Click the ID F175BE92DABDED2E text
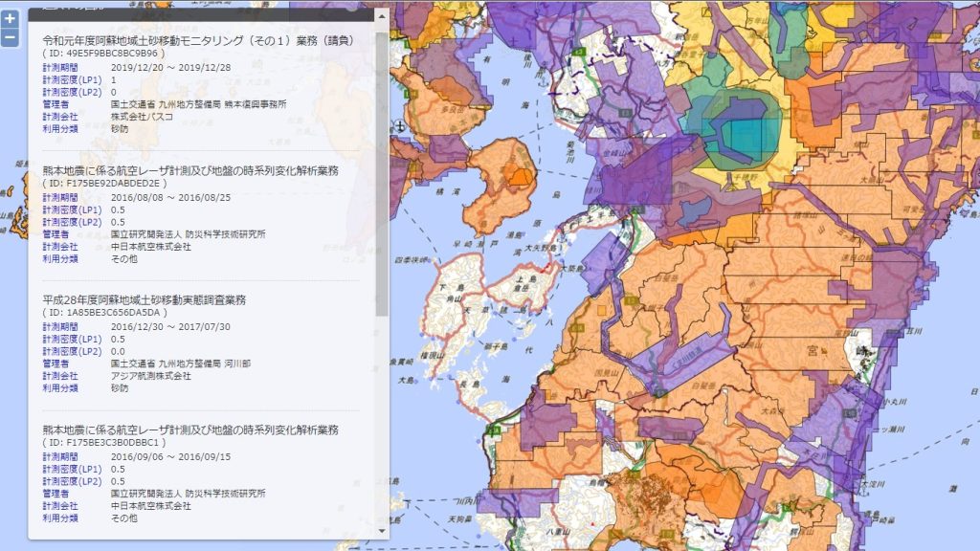The height and width of the screenshot is (551, 980). click(109, 183)
